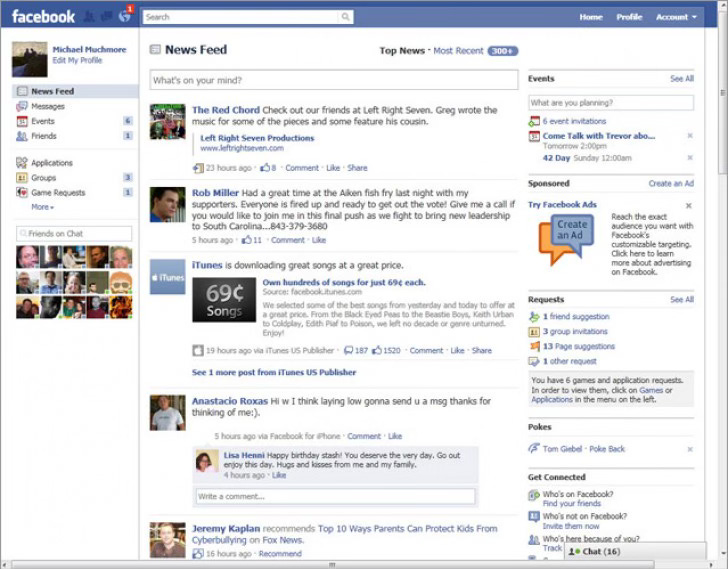
Task: Click Edit My Profile link
Action: click(77, 60)
